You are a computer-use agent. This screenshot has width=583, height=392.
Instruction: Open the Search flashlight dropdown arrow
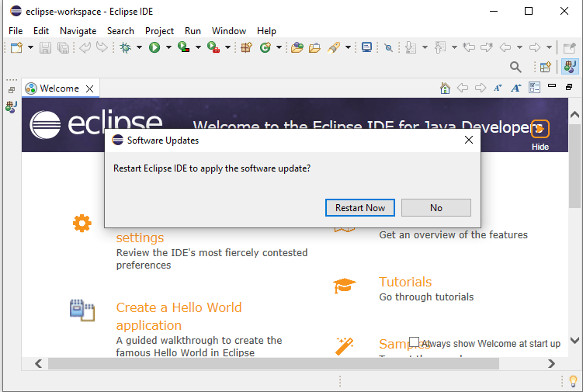point(348,47)
